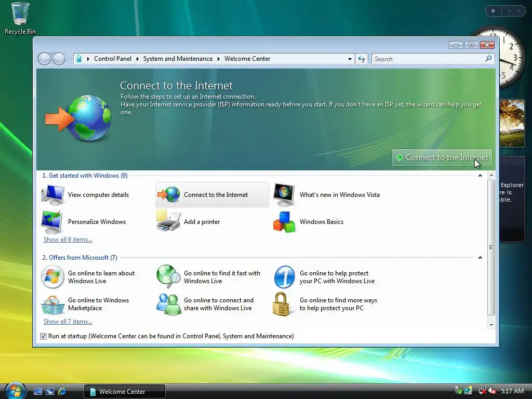Screen dimensions: 532x399
Task: Click the sidebar add gadget plus icon
Action: [x=493, y=11]
